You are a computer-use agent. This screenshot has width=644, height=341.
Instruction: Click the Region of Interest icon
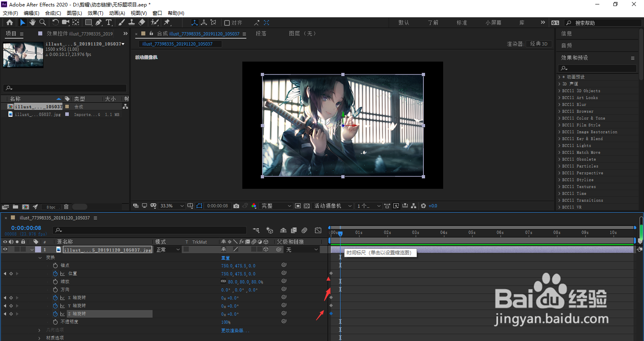298,206
